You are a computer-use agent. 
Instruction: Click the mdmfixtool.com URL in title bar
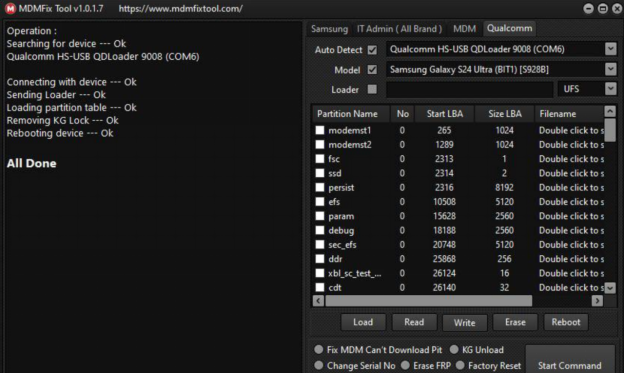click(x=180, y=8)
